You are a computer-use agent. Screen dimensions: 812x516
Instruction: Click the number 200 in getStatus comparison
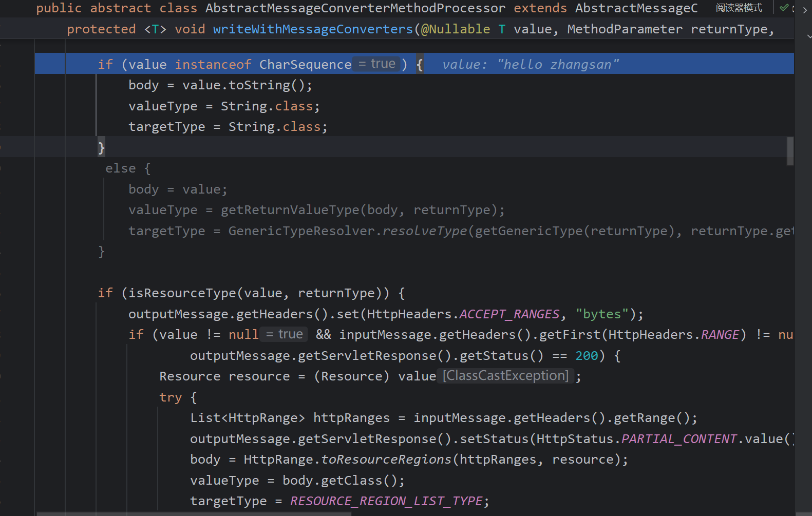tap(587, 356)
